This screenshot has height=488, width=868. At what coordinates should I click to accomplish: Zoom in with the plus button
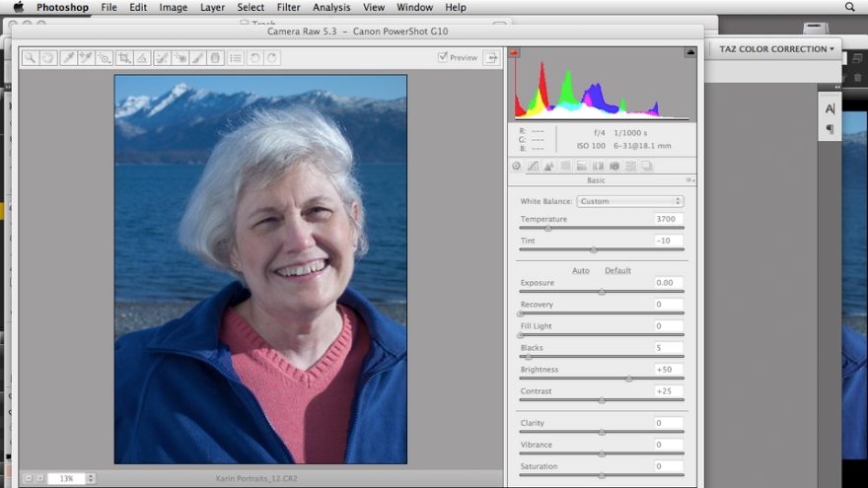tap(39, 478)
